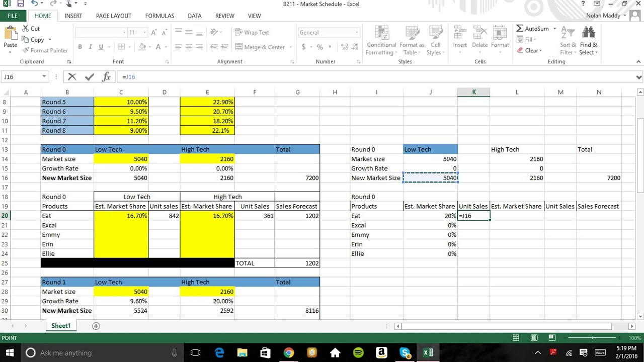Screen dimensions: 644x362
Task: Add a new sheet with the plus icon
Action: pos(96,326)
